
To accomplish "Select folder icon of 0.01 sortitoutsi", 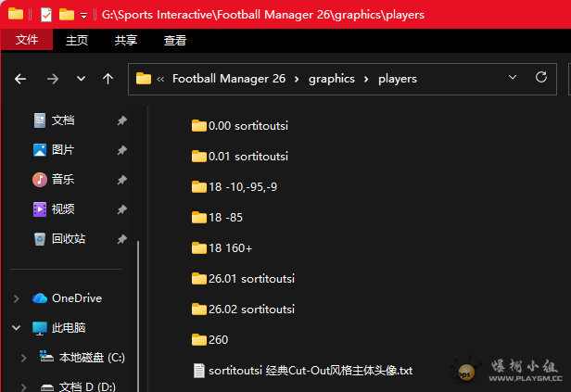I will 198,156.
